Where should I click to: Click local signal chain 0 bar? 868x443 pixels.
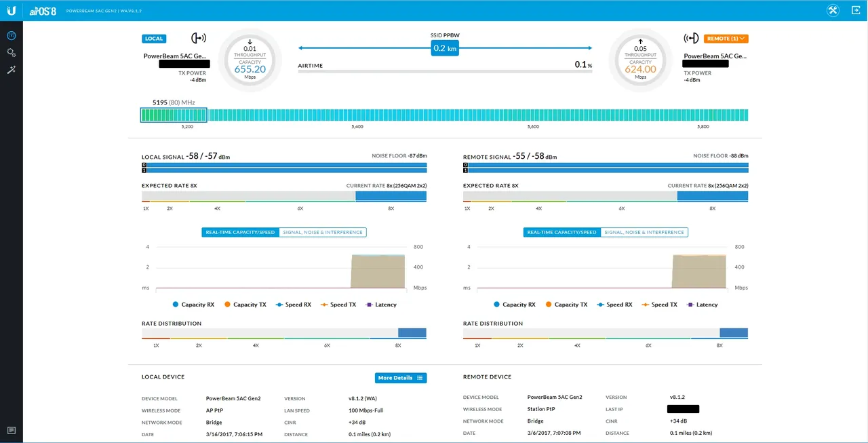pos(284,165)
